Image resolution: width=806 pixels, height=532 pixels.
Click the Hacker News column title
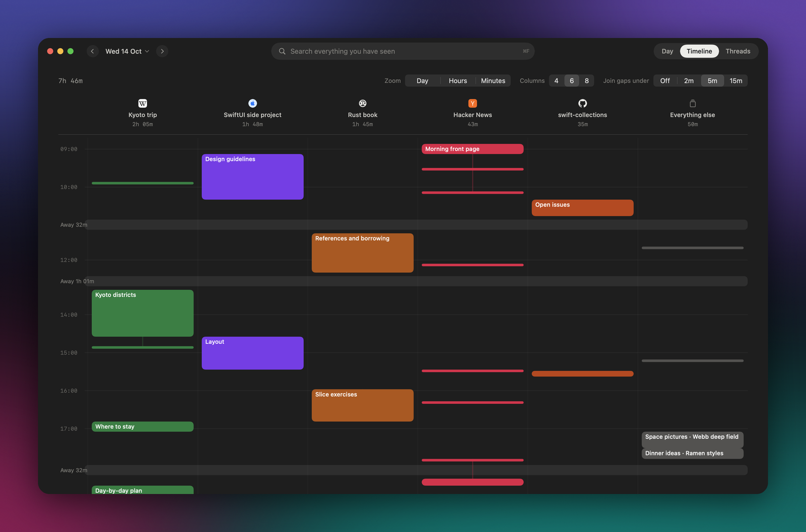pyautogui.click(x=473, y=115)
